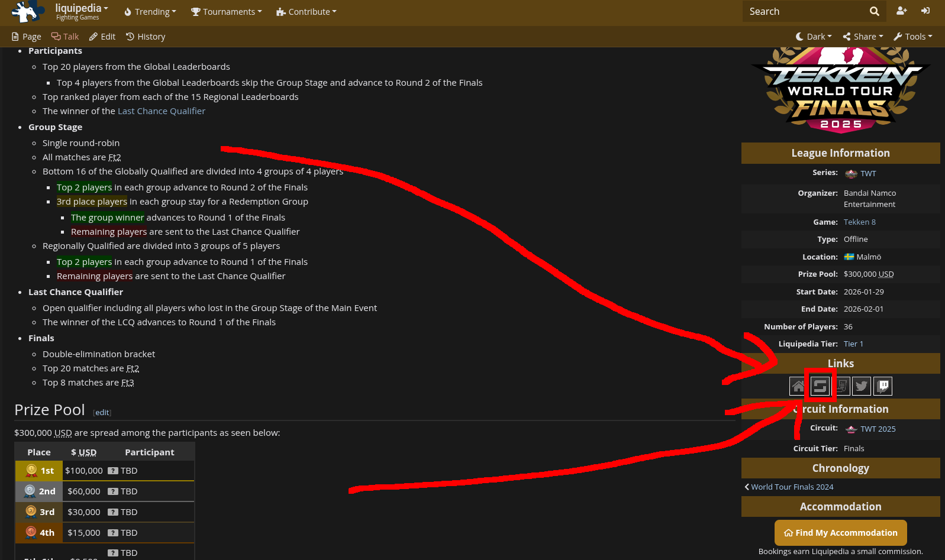The image size is (945, 560).
Task: Open the Malmö location link
Action: click(x=869, y=257)
